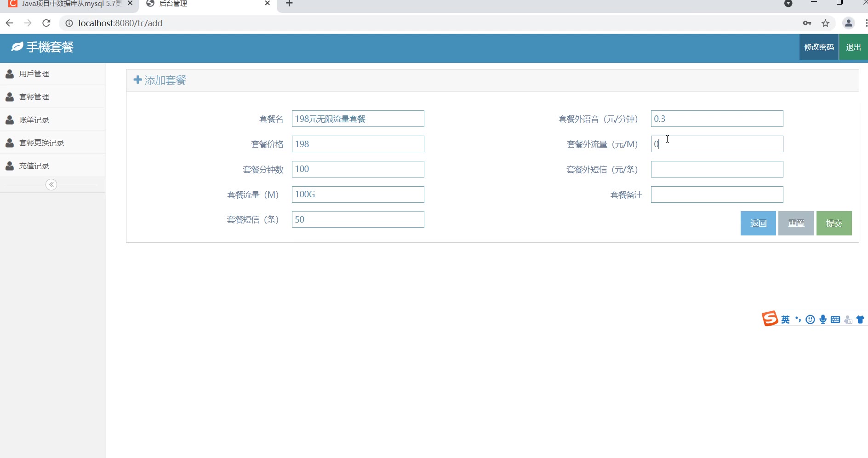Focus the 套餐备注 input field
868x458 pixels.
click(717, 195)
